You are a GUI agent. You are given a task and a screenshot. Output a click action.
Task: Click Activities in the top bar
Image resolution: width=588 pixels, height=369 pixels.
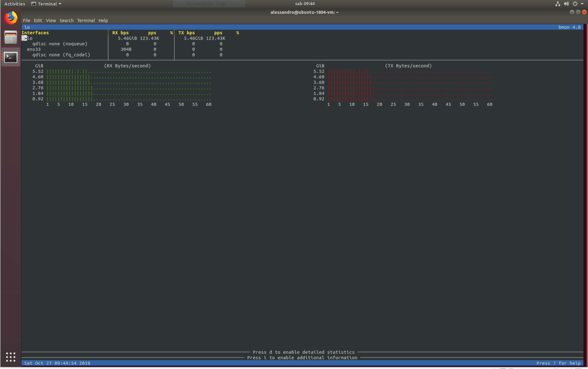point(14,3)
